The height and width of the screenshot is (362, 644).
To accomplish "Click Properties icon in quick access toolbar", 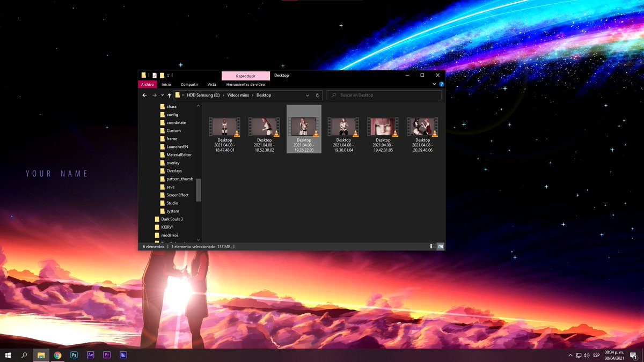I will coord(155,76).
